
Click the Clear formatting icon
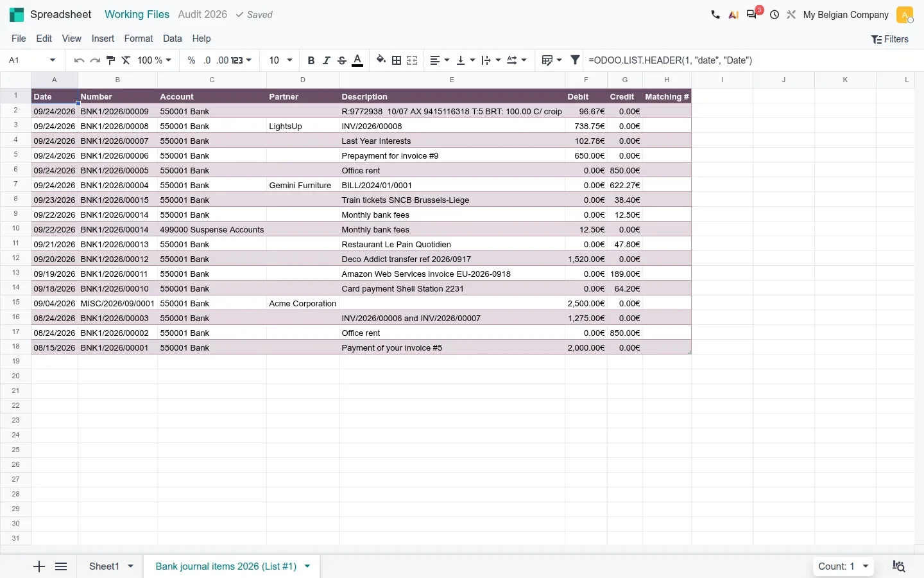click(126, 60)
